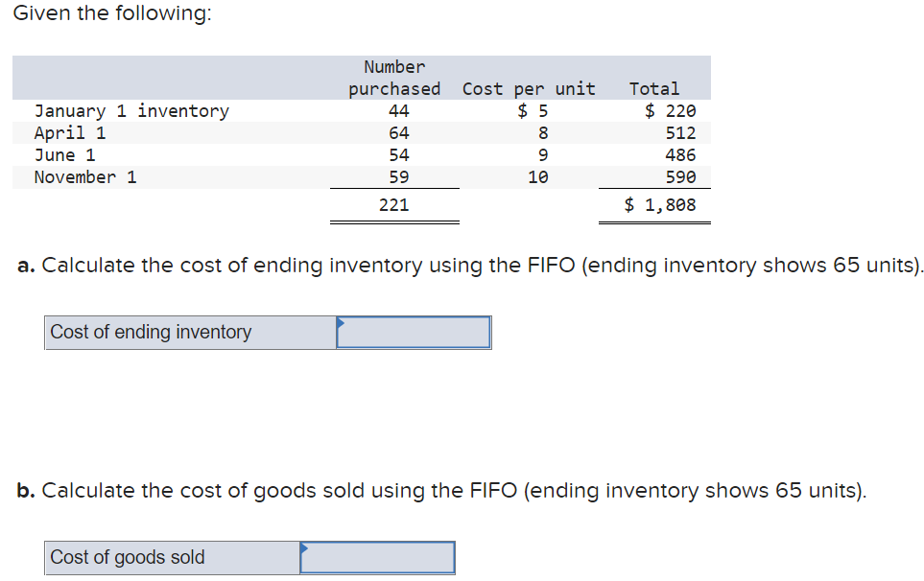Click the blue flag icon on goods sold field
Image resolution: width=924 pixels, height=581 pixels.
(306, 549)
